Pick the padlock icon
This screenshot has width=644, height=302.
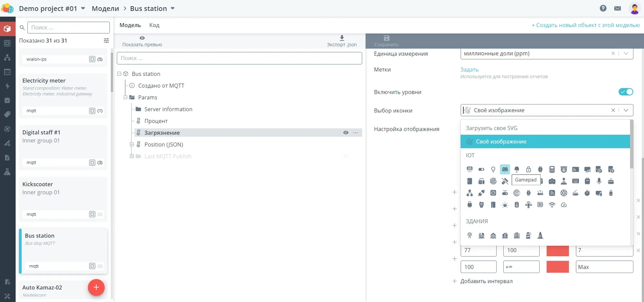[x=528, y=170]
